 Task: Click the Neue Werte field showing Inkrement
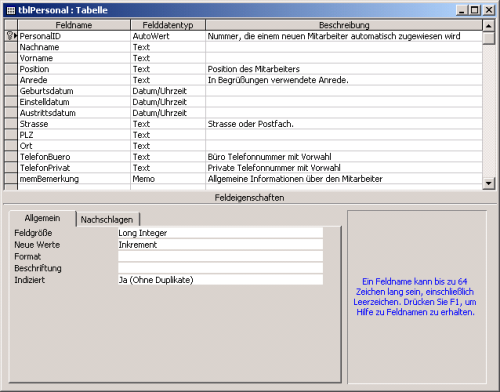220,245
